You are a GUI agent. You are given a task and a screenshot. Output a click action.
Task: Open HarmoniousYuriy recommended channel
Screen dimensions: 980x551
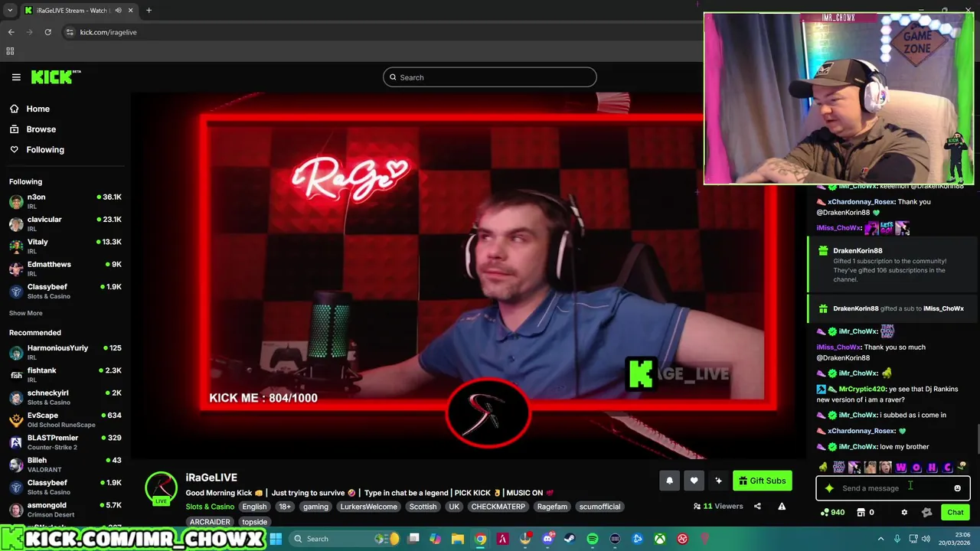[x=65, y=352]
